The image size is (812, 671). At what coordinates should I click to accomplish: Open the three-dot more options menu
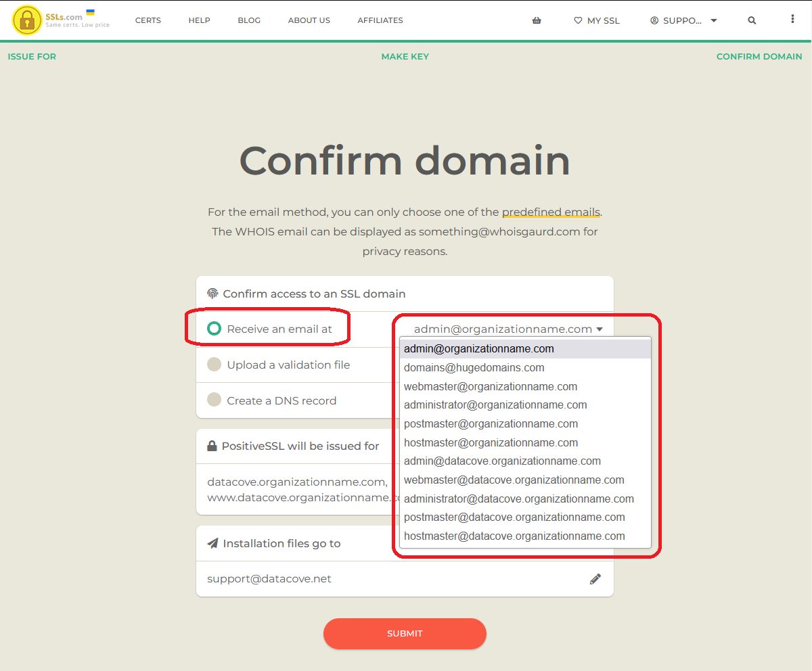792,20
